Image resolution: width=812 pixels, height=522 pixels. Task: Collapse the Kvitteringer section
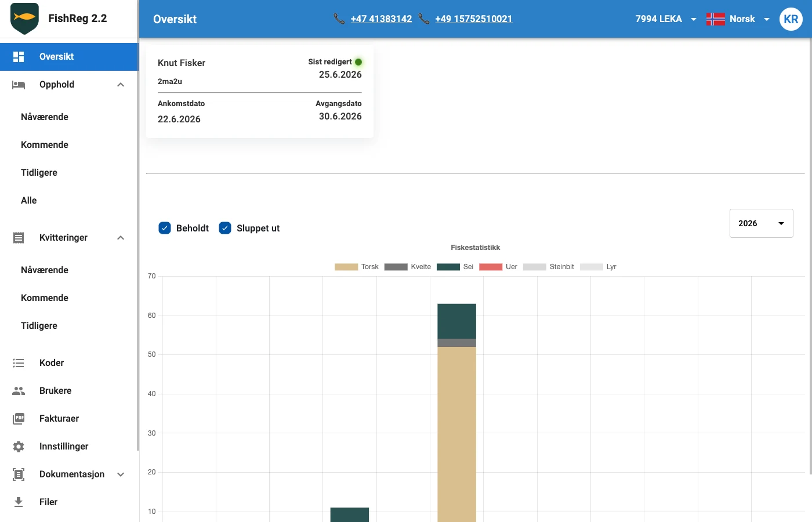click(x=121, y=238)
